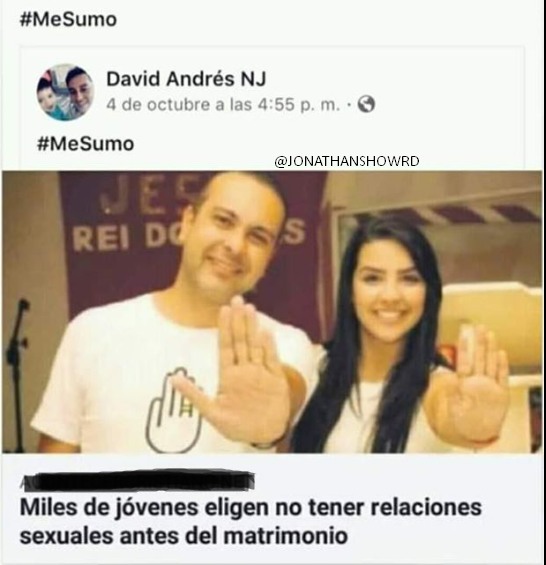Click the bracelet on the man's wrist
The image size is (546, 565).
(x=268, y=442)
